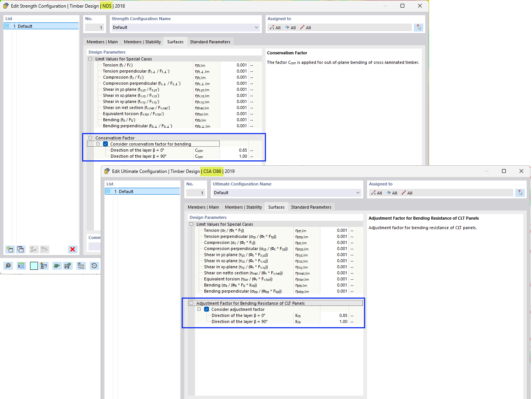This screenshot has width=532, height=399.
Task: Click the save as default floppy disk icon
Action: pyautogui.click(x=68, y=266)
